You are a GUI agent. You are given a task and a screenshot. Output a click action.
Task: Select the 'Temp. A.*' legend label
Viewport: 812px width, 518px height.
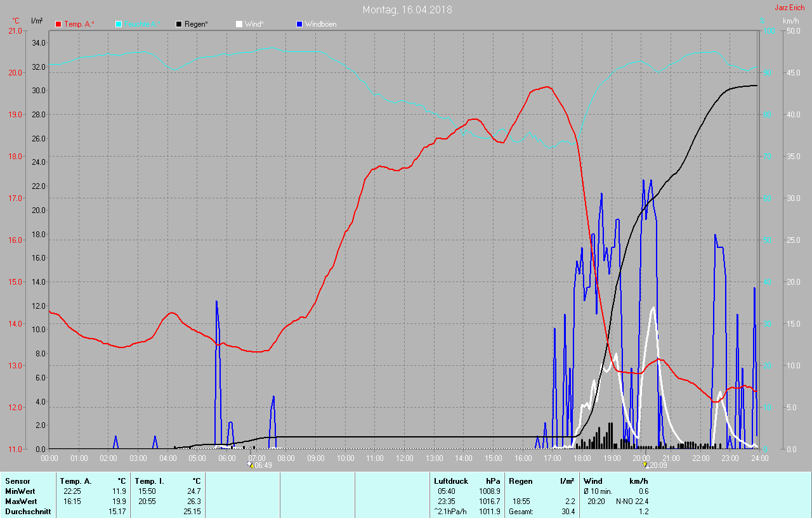pyautogui.click(x=79, y=24)
